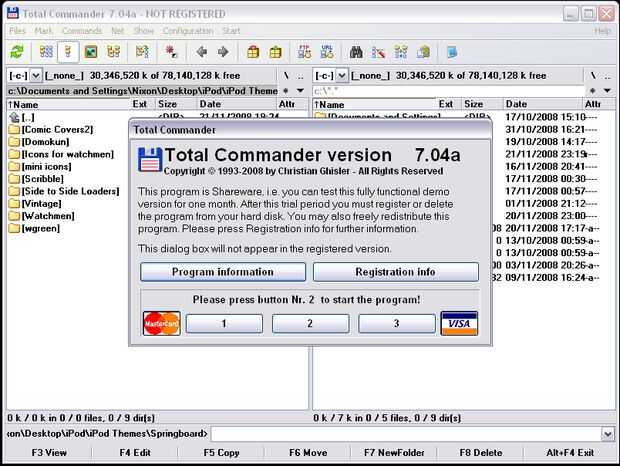Click the branch view toolbar icon
The height and width of the screenshot is (466, 620).
click(142, 52)
